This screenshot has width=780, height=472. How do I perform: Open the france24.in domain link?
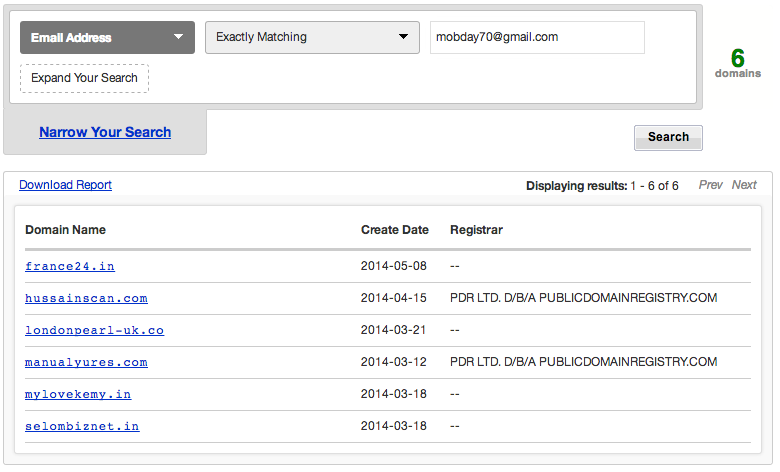[x=70, y=267]
